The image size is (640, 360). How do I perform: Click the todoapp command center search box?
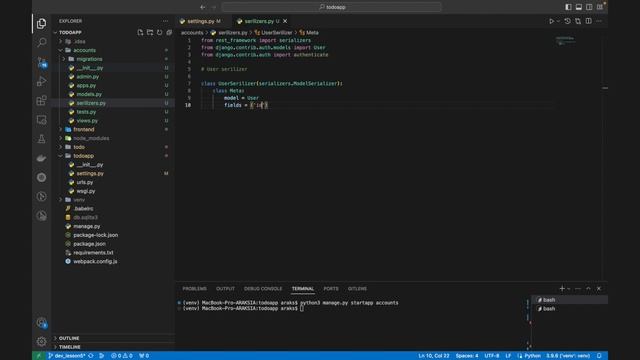[331, 7]
